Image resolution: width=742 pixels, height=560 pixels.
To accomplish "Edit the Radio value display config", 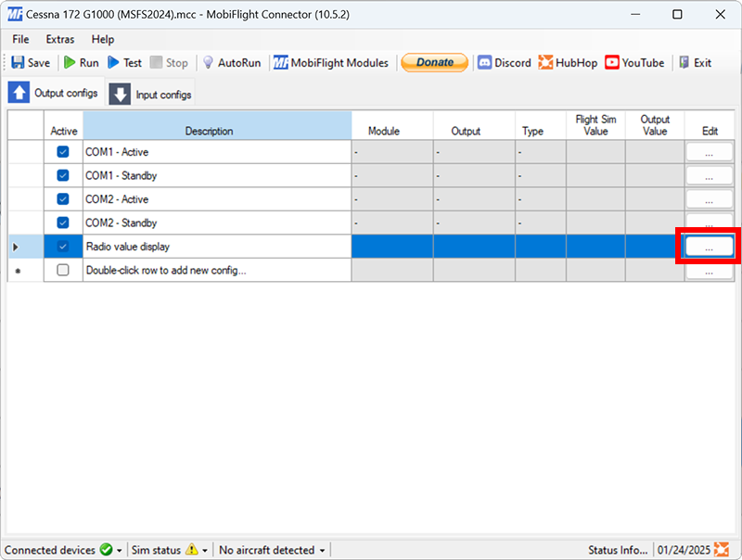I will 709,246.
